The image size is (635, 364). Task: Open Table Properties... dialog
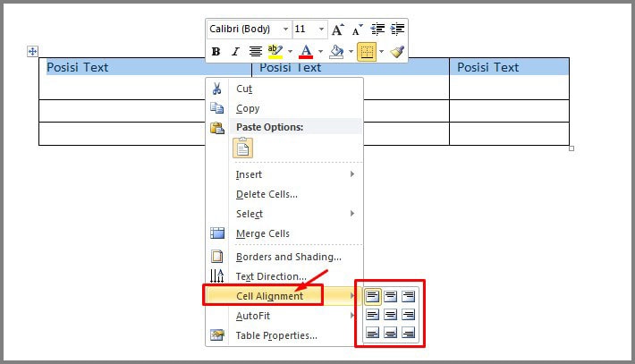pos(284,335)
